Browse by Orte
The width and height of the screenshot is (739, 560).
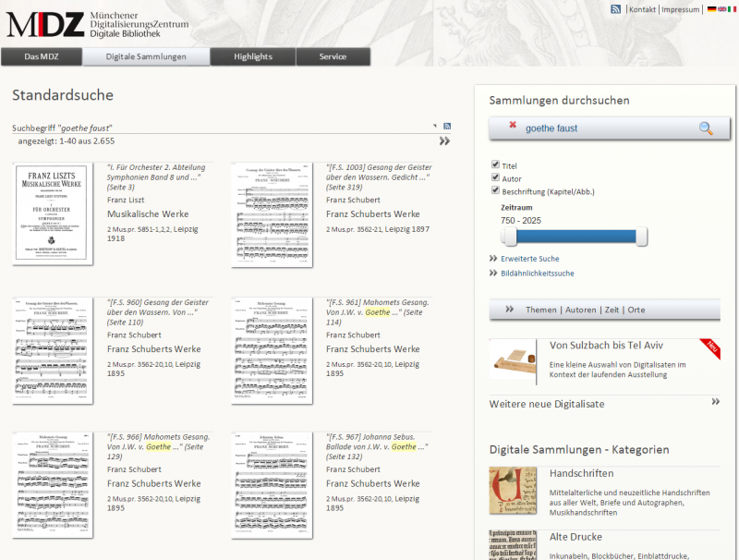[x=636, y=310]
